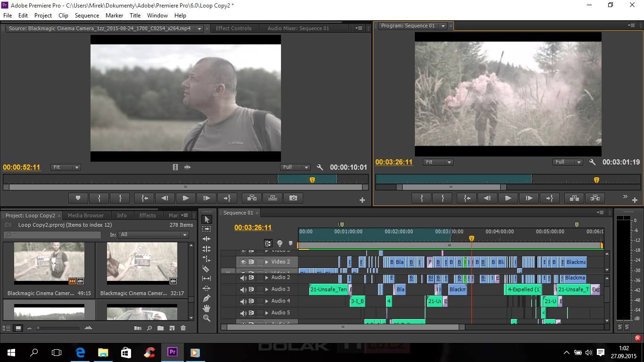Mute Audio 3 track speaker
This screenshot has width=644, height=362.
243,289
